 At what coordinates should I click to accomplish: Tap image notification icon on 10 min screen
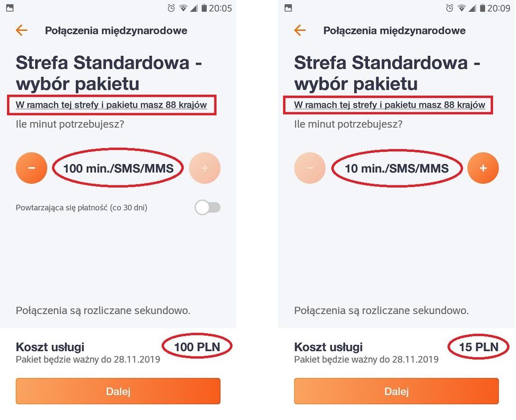pos(288,8)
